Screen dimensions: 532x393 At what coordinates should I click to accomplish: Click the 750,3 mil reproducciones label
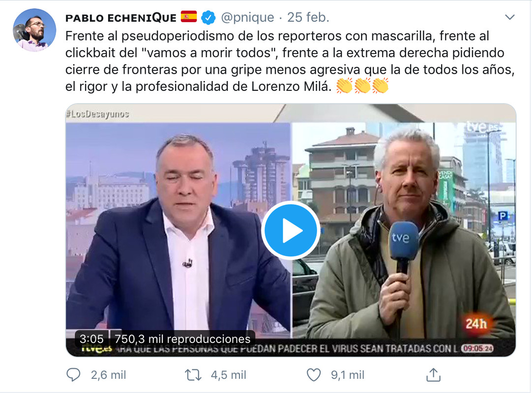pos(182,339)
